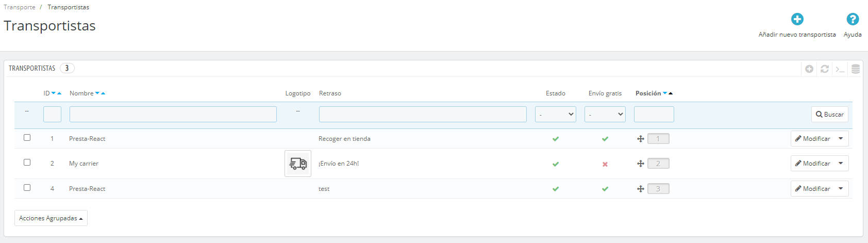Export to SQL Manager database icon
The height and width of the screenshot is (243, 868).
(x=856, y=69)
